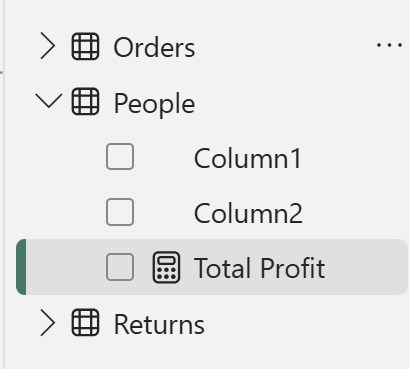Open the More options ellipsis for Orders
410x369 pixels.
(389, 45)
